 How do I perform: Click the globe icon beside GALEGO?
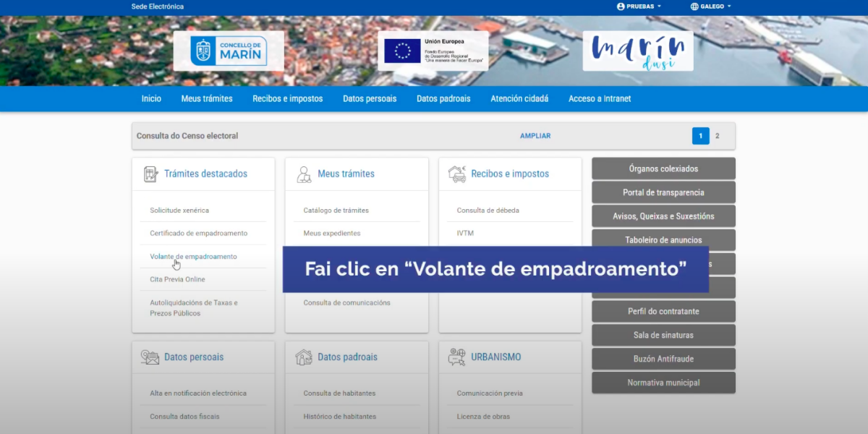[x=695, y=7]
